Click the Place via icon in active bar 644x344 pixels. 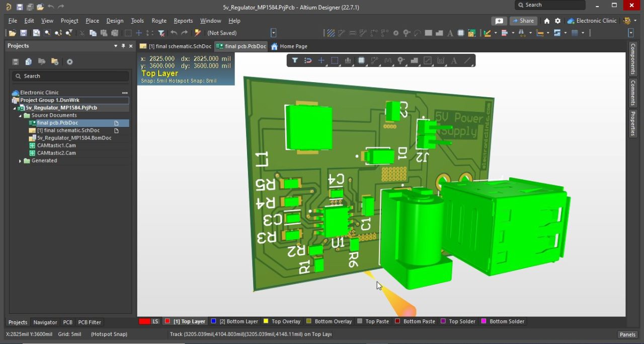tap(401, 60)
